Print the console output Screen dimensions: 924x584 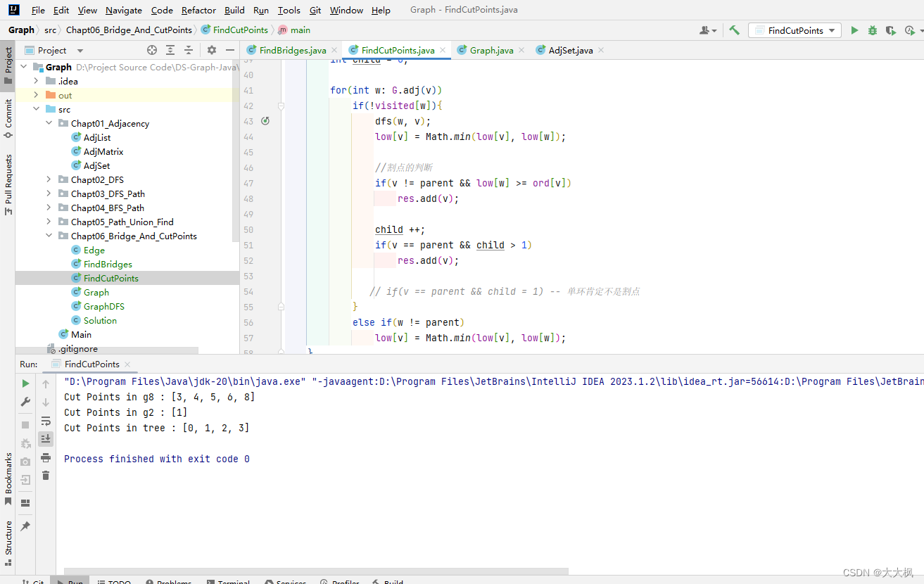tap(46, 457)
